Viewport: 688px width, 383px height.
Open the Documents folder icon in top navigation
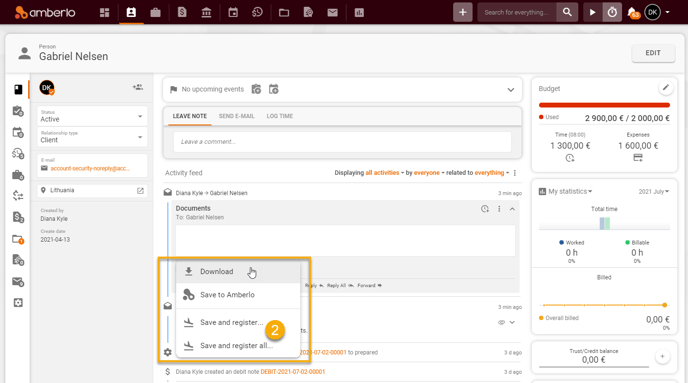[x=284, y=13]
